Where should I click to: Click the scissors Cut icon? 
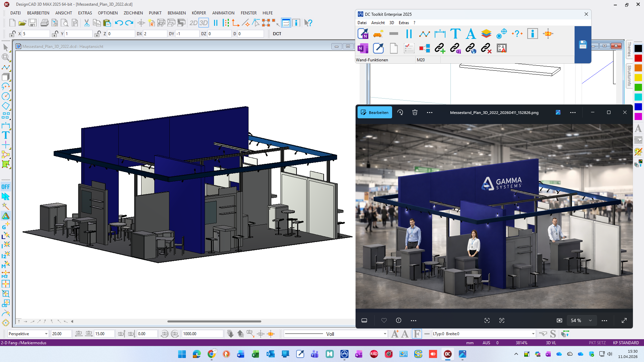coord(87,23)
